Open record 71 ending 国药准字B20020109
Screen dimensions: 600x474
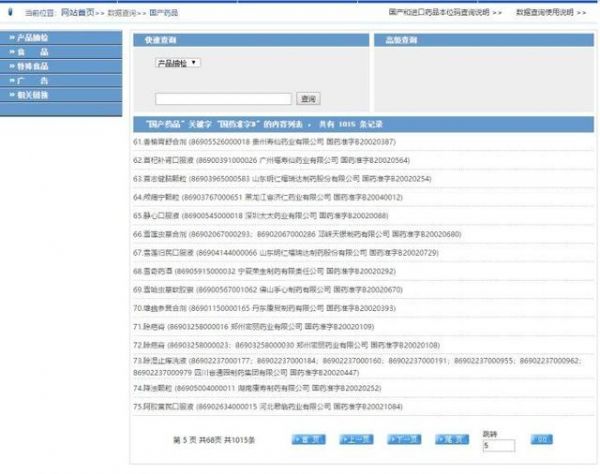253,327
